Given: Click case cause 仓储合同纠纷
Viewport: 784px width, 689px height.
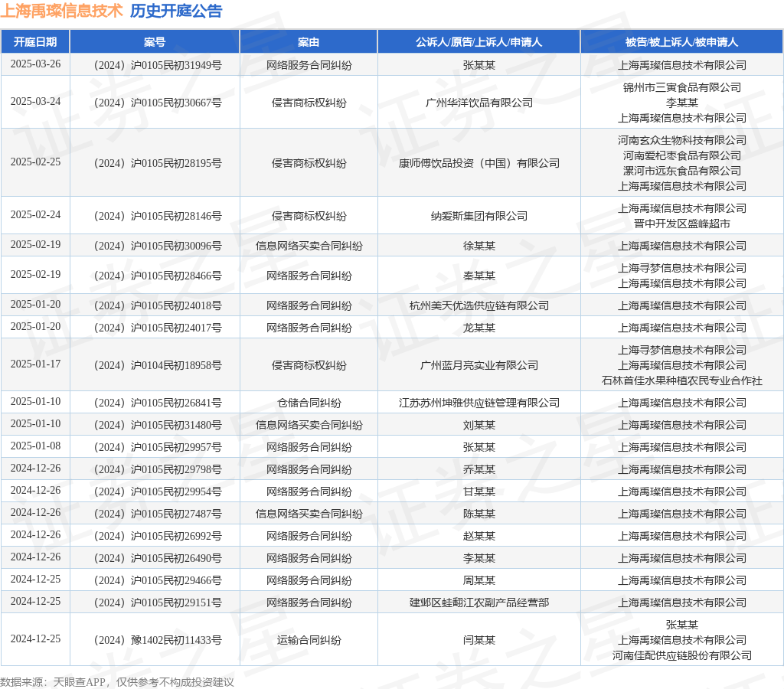Looking at the screenshot, I should [309, 403].
